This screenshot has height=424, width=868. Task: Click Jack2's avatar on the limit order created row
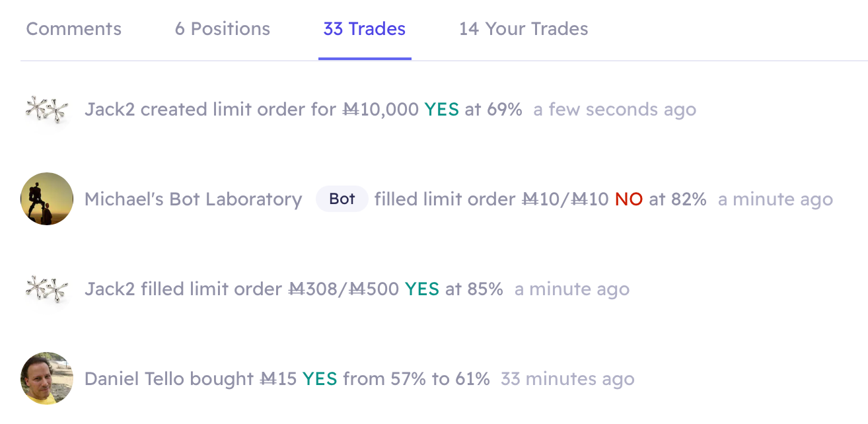47,109
